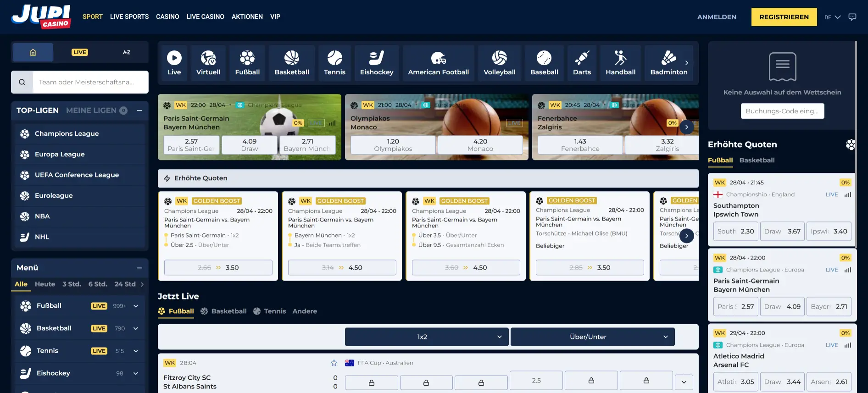The width and height of the screenshot is (868, 393).
Task: Filter menu by 6 Std.
Action: pos(98,284)
